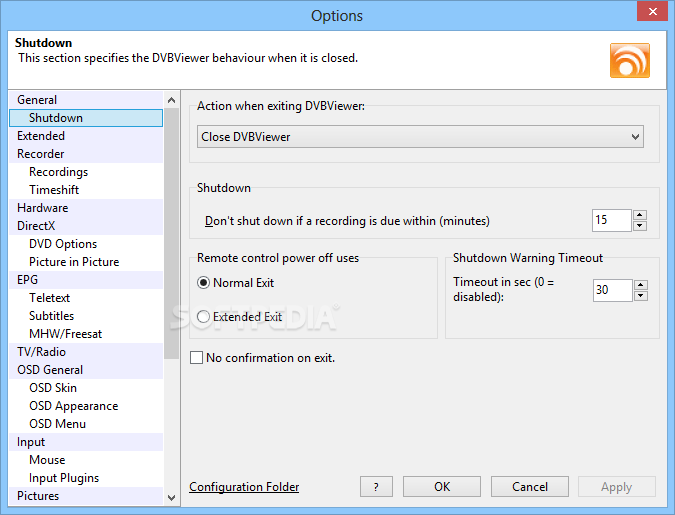This screenshot has height=515, width=675.
Task: Open the Hardware options section
Action: pos(86,208)
